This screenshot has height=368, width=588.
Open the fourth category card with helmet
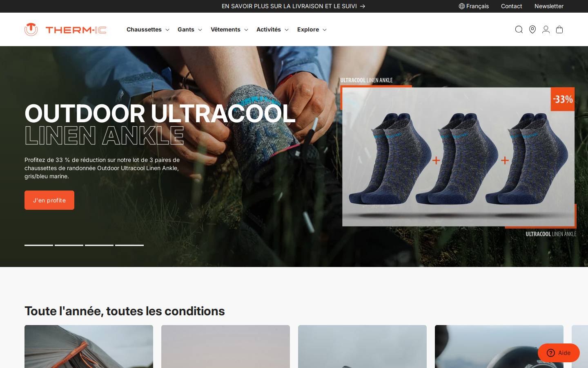tap(499, 346)
